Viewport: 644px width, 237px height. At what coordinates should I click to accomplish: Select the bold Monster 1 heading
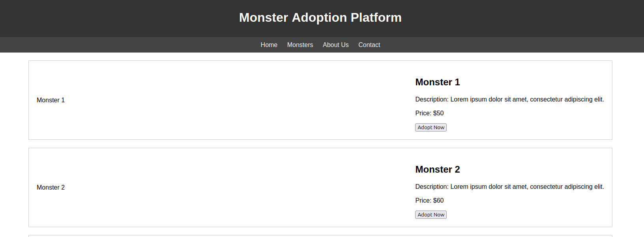point(437,82)
